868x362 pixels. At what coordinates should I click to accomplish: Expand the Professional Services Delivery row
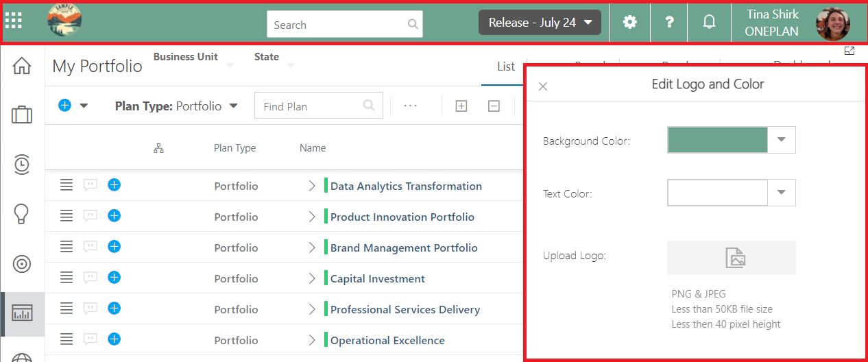[312, 309]
